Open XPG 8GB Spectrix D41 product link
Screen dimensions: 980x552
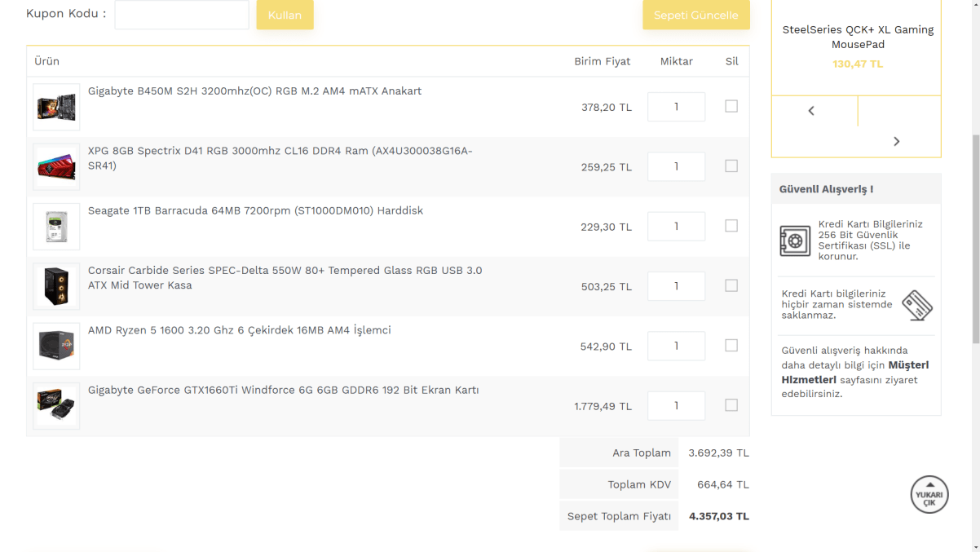coord(280,158)
